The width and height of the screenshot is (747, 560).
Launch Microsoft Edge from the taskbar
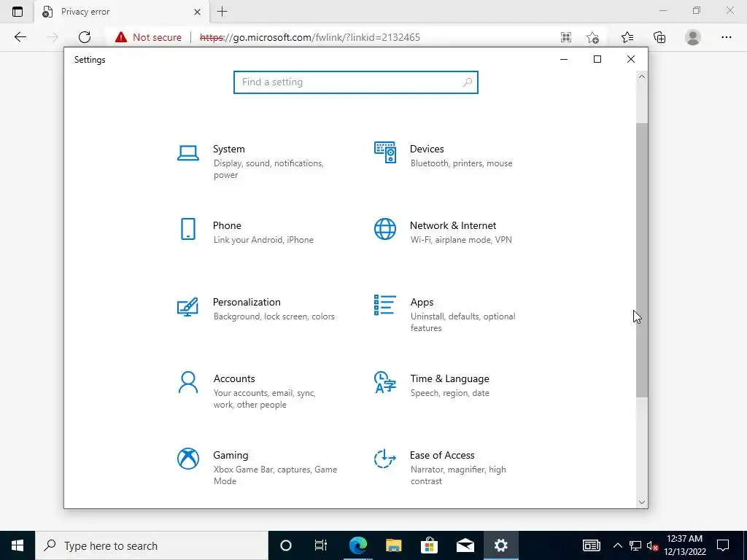[x=357, y=545]
